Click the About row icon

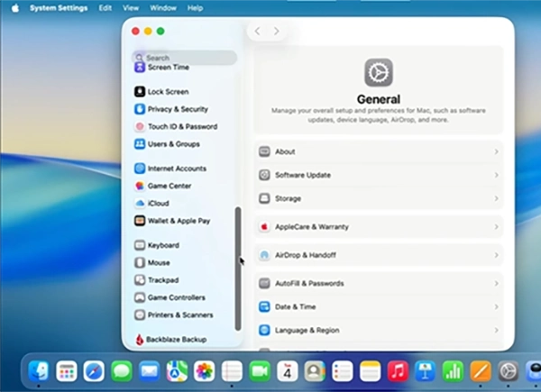click(x=264, y=151)
